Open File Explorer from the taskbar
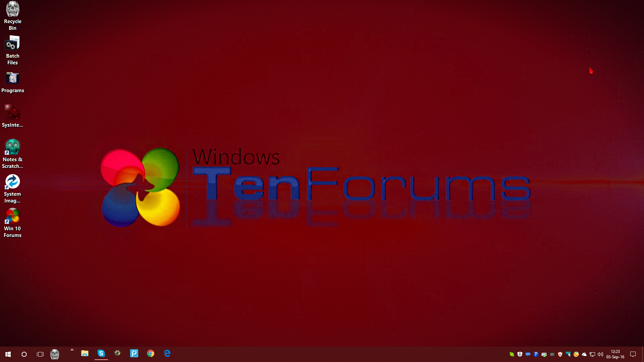 point(85,354)
